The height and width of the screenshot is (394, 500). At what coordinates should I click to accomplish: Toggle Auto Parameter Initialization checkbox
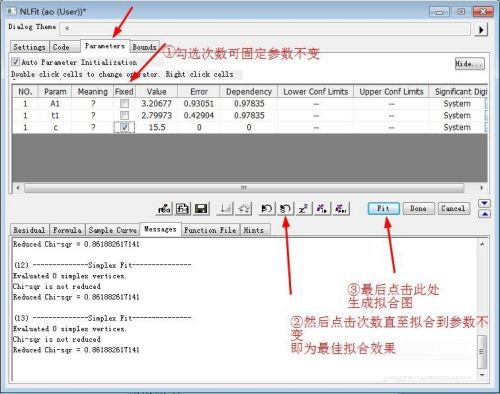click(15, 62)
